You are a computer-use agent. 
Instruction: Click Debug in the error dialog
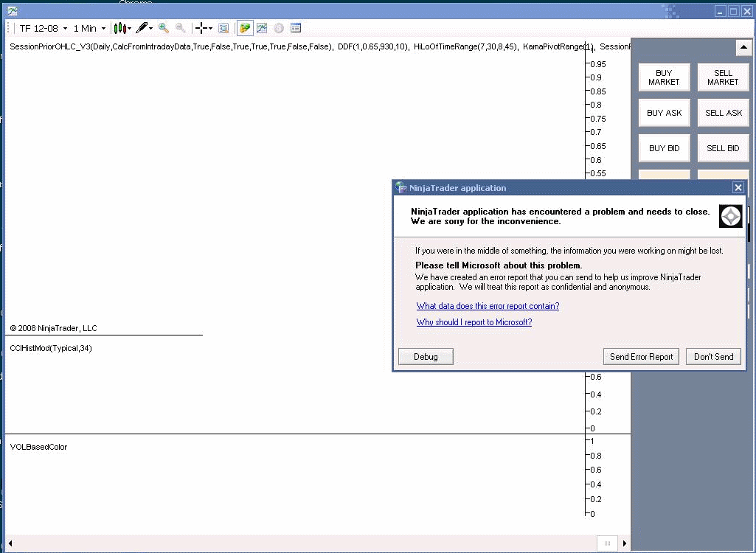tap(426, 357)
